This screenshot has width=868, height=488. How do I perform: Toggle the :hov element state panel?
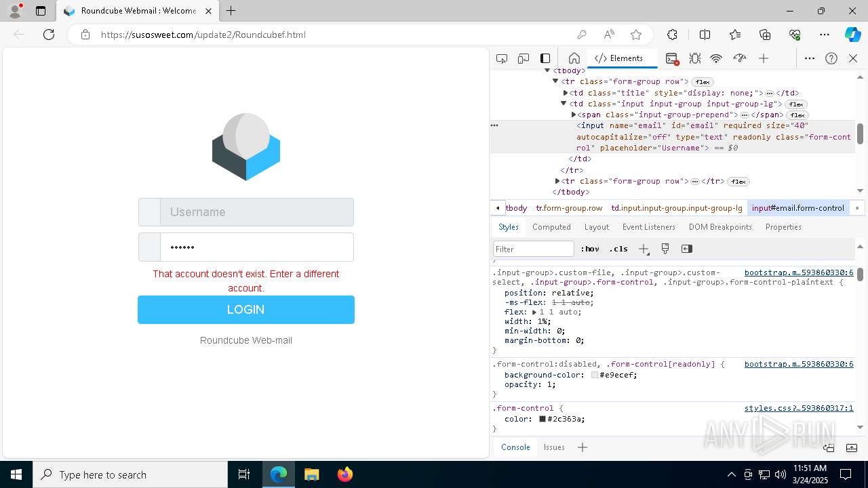coord(590,249)
